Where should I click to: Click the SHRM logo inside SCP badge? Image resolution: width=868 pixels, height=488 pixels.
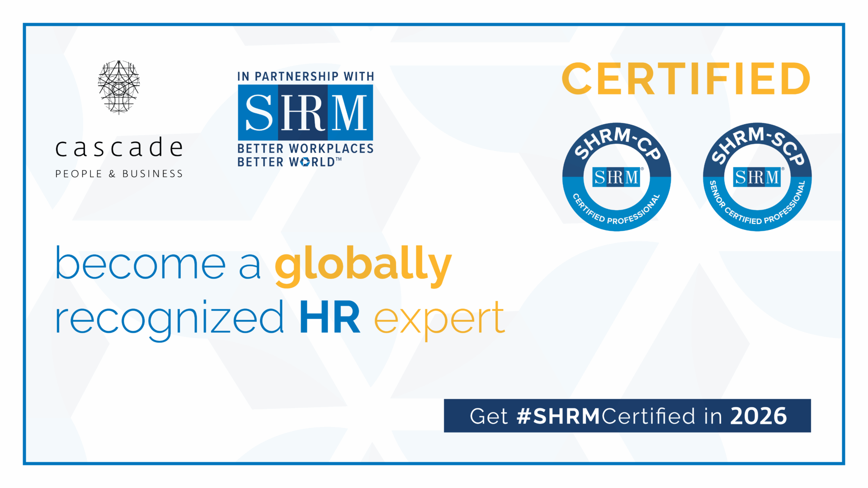pos(757,177)
